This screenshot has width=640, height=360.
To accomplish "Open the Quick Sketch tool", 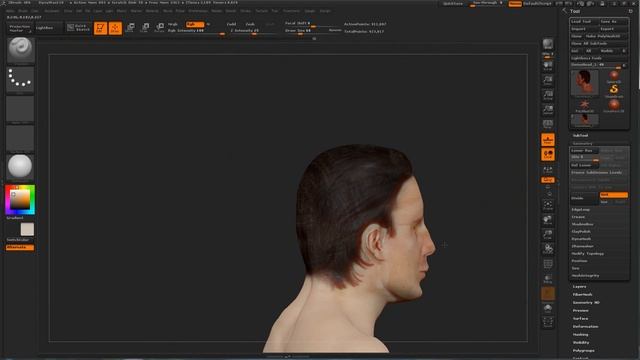I will pyautogui.click(x=78, y=27).
